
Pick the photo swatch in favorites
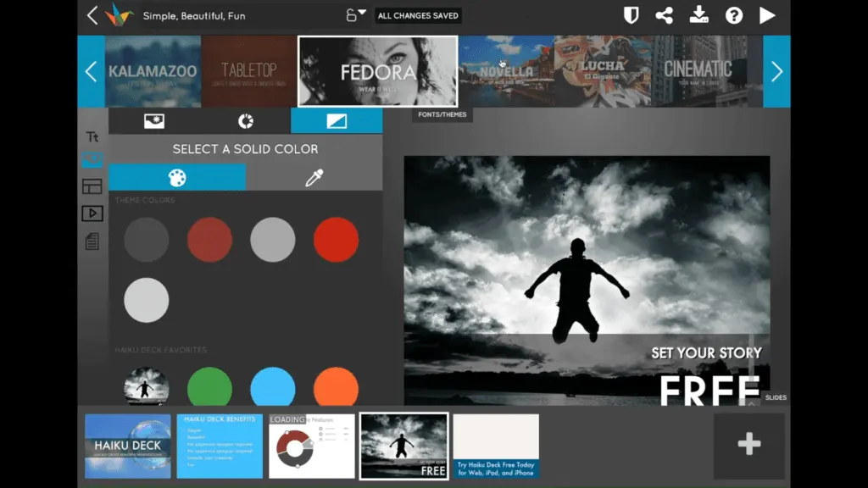pos(146,386)
